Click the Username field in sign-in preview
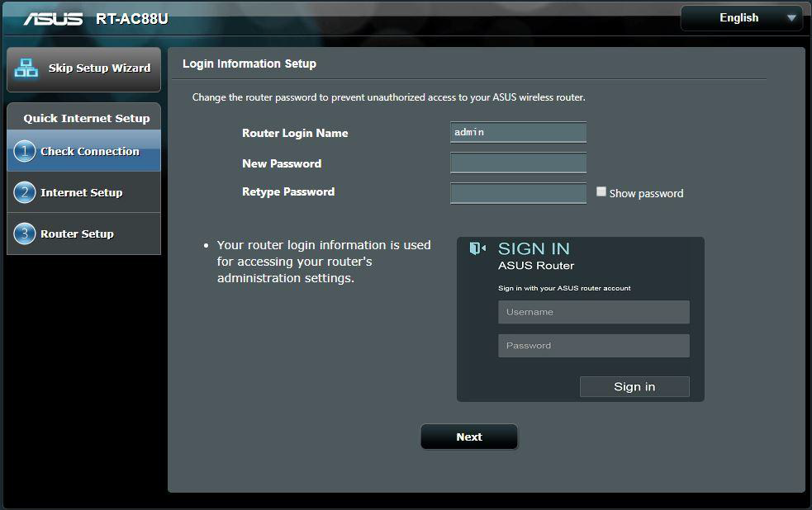The width and height of the screenshot is (812, 510). coord(593,312)
